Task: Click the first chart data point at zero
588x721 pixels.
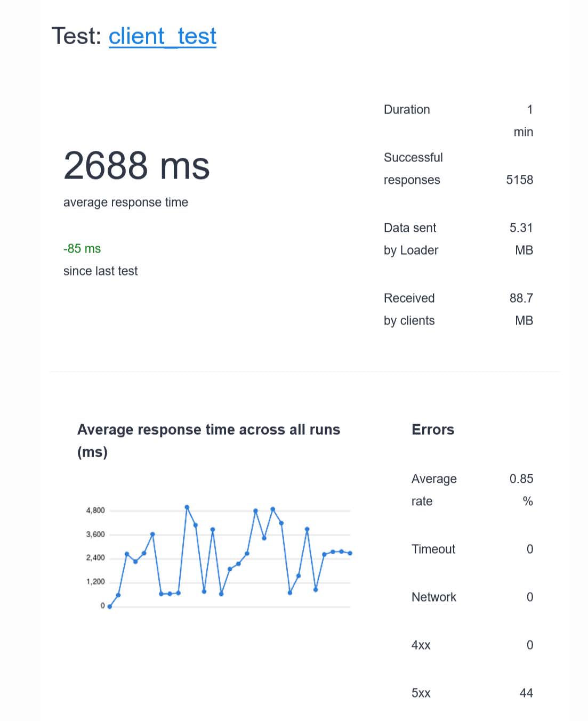Action: click(x=110, y=606)
